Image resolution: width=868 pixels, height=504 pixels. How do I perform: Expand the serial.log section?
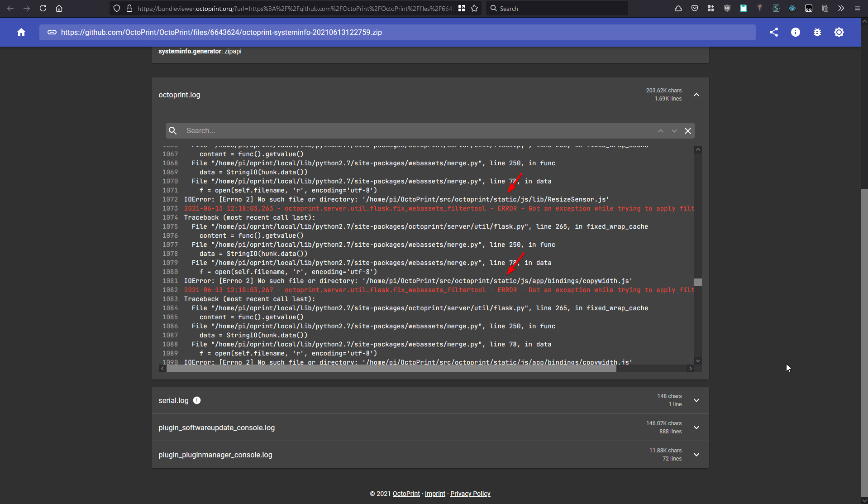[696, 400]
